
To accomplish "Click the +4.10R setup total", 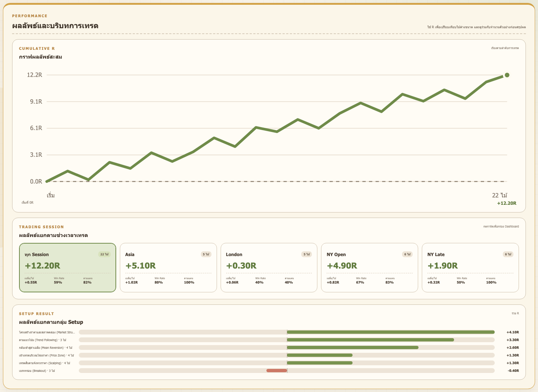I will click(x=513, y=332).
